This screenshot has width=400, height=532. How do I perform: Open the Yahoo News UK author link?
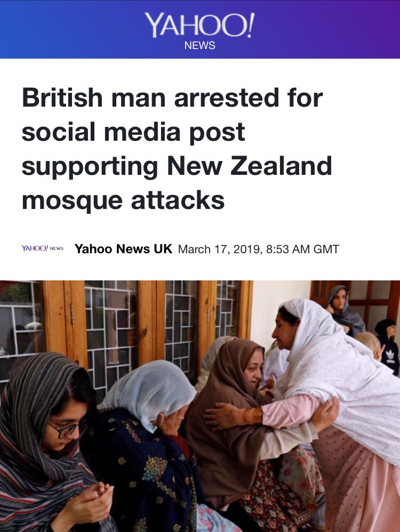click(x=124, y=249)
